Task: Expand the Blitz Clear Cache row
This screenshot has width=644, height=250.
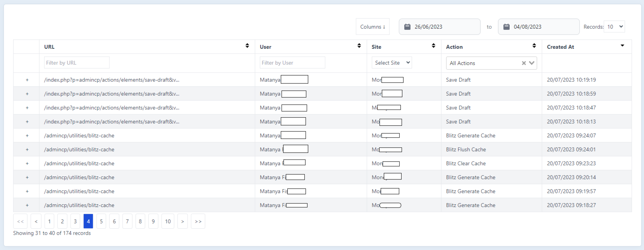Action: click(x=27, y=163)
